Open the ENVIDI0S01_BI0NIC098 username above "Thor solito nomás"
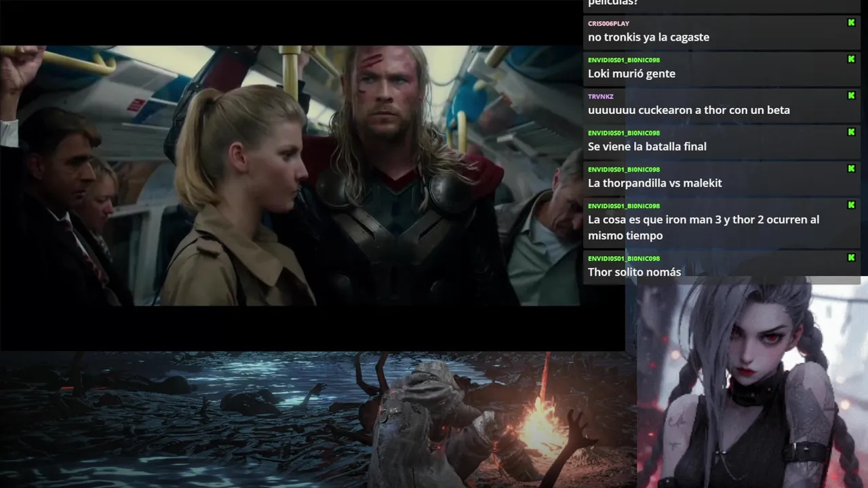 (x=624, y=258)
